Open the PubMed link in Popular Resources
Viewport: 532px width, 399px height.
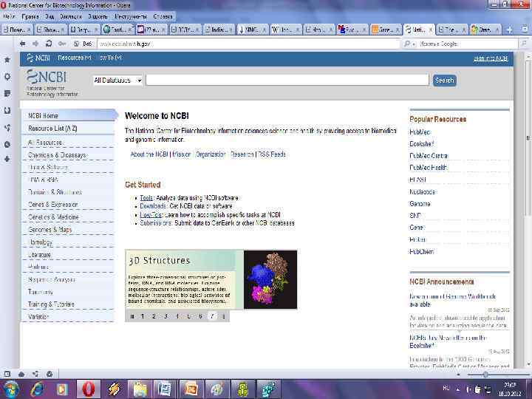420,132
